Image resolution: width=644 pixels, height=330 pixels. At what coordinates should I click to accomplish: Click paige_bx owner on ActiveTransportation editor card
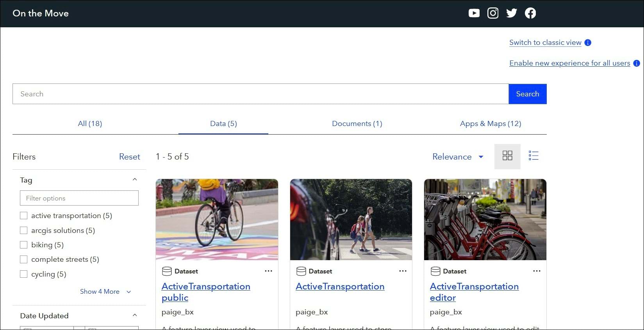tap(446, 312)
